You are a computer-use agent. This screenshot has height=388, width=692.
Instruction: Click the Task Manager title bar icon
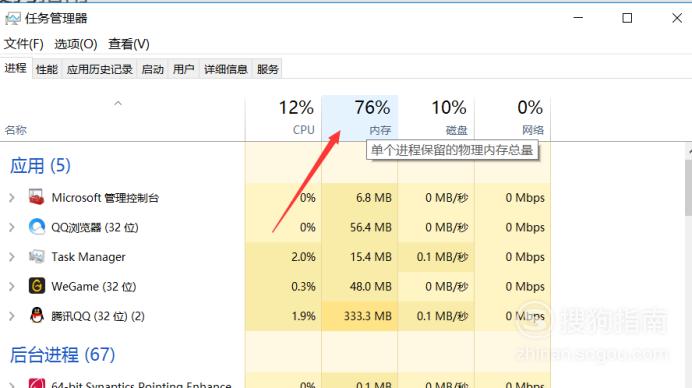coord(13,19)
